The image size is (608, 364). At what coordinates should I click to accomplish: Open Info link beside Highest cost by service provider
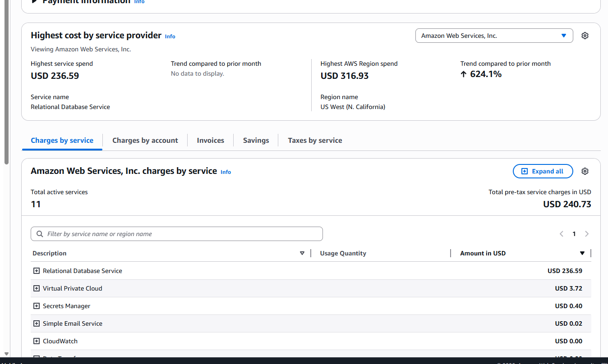coord(170,36)
